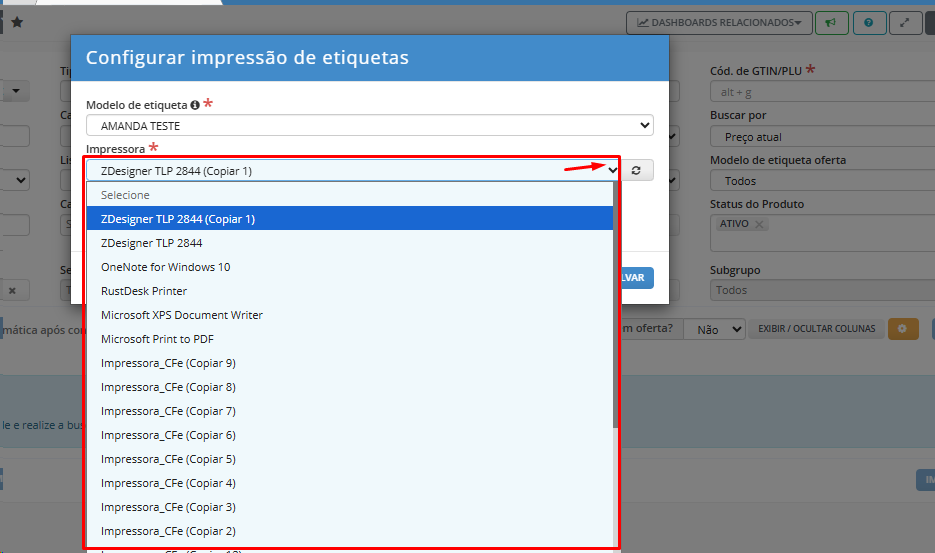Open the Modelo de etiqueta dropdown

coord(369,126)
